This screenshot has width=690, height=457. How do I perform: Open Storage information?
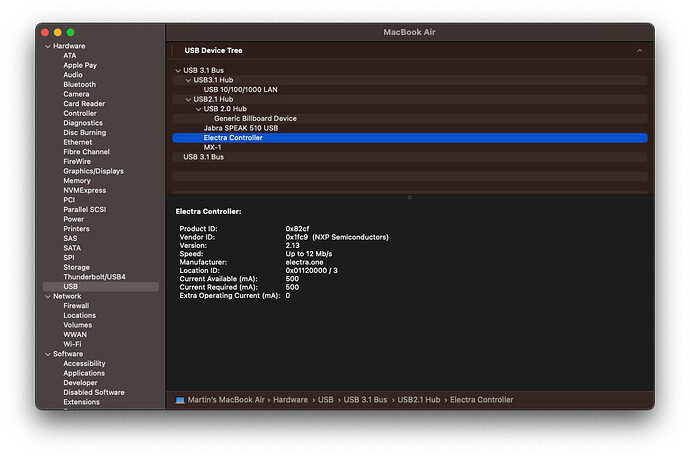(x=76, y=267)
